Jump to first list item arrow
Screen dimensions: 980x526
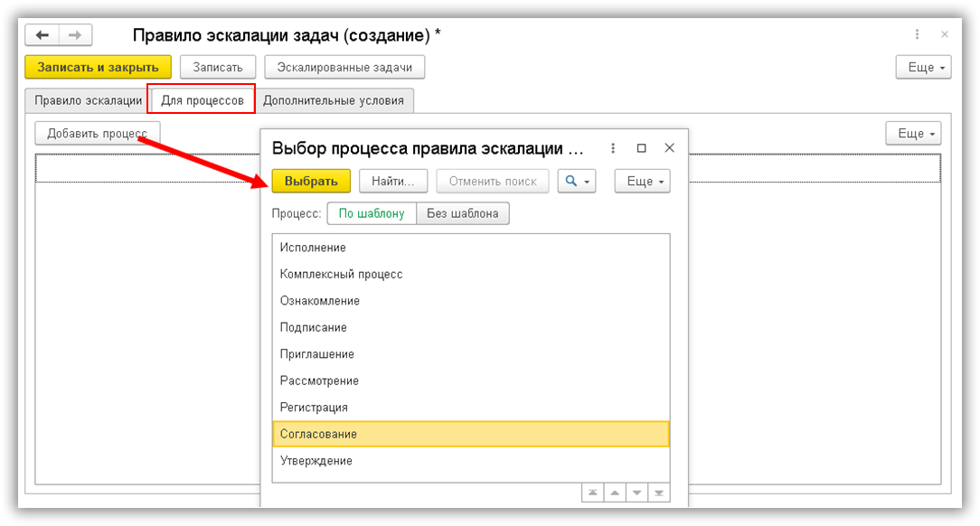pos(592,493)
